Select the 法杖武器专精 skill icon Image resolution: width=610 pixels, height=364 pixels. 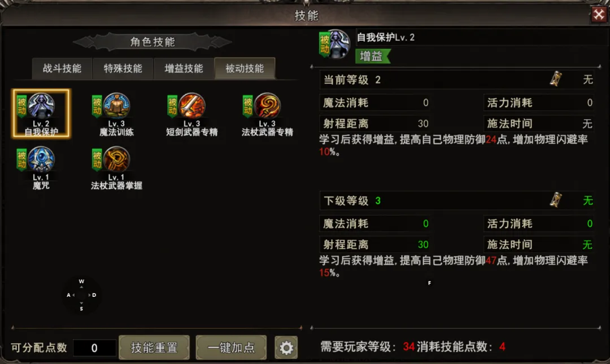267,106
